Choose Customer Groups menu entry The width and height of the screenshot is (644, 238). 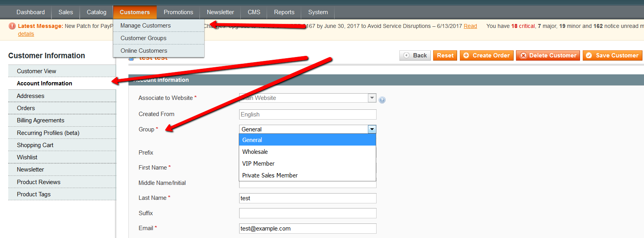point(159,38)
